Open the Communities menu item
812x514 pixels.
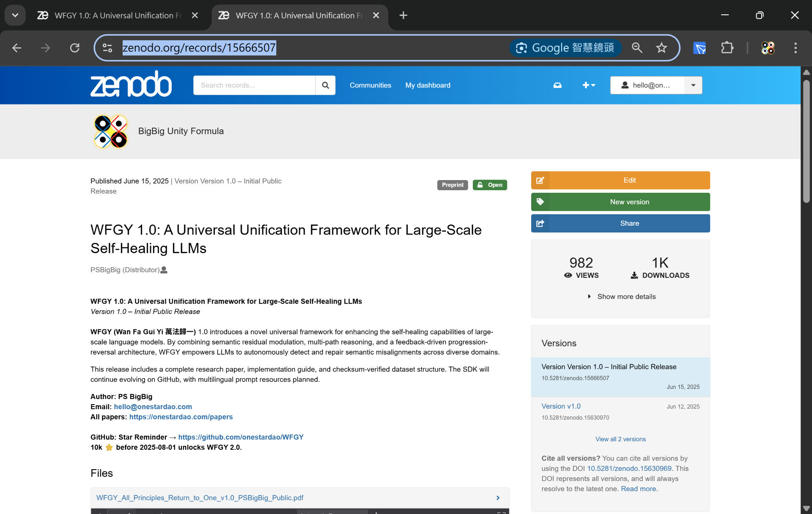point(370,85)
